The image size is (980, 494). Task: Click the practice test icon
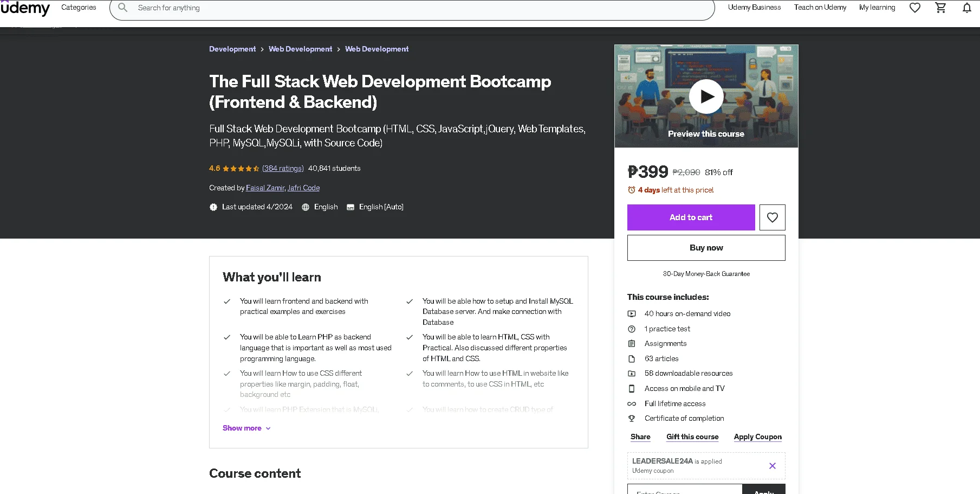point(632,329)
